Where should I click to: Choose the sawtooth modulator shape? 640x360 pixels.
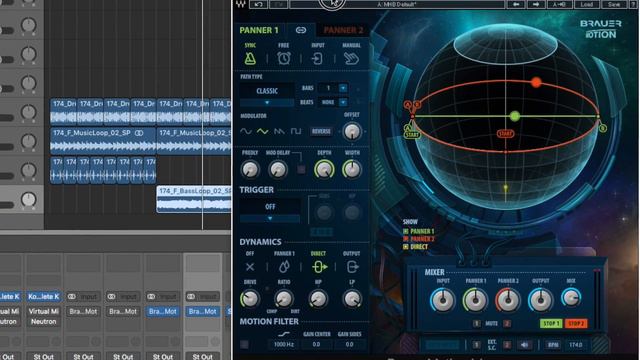click(279, 131)
